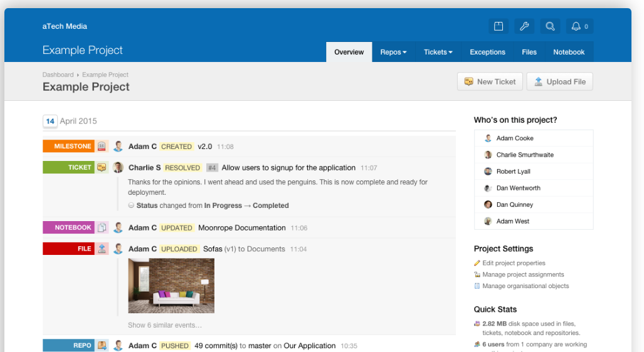Show 6 similar events
Screen dimensions: 644x352
[x=165, y=325]
